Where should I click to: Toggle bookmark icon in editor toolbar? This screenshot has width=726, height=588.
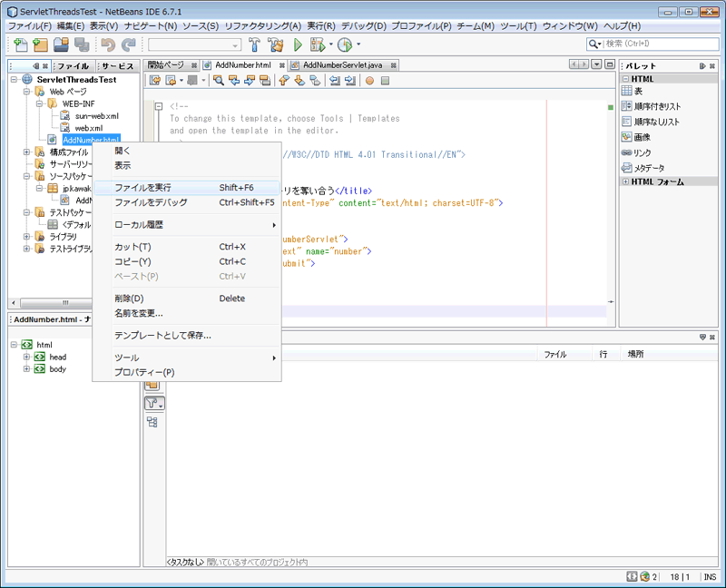click(x=315, y=81)
